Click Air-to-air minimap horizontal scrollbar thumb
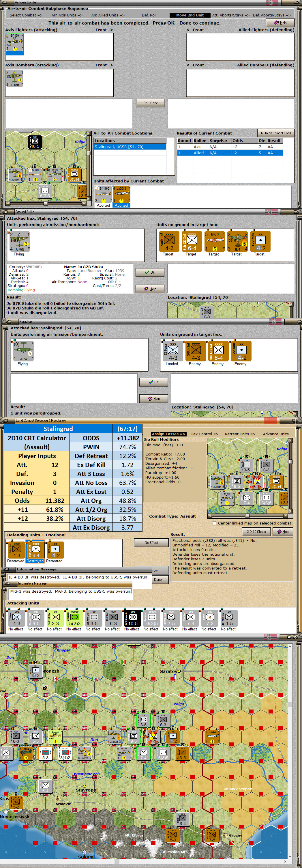This screenshot has width=302, height=868. point(46,204)
